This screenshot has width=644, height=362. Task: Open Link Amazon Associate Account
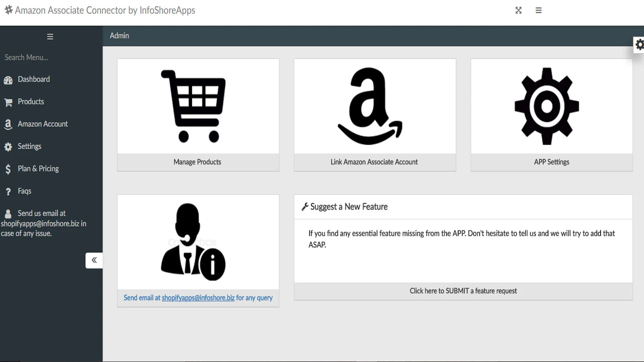(374, 162)
